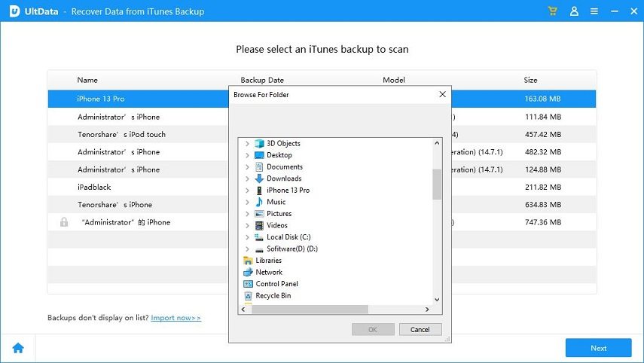644x363 pixels.
Task: Open the Import now>> link
Action: coord(175,318)
